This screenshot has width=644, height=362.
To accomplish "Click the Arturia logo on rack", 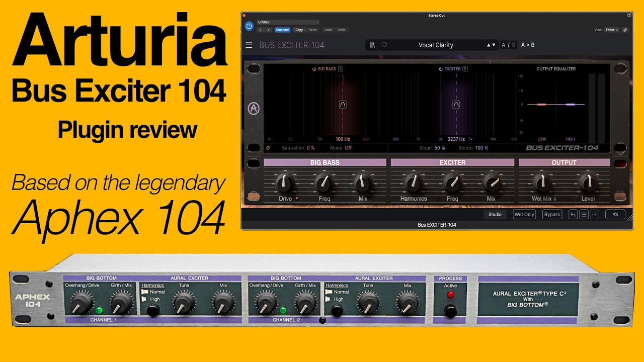I will 254,108.
